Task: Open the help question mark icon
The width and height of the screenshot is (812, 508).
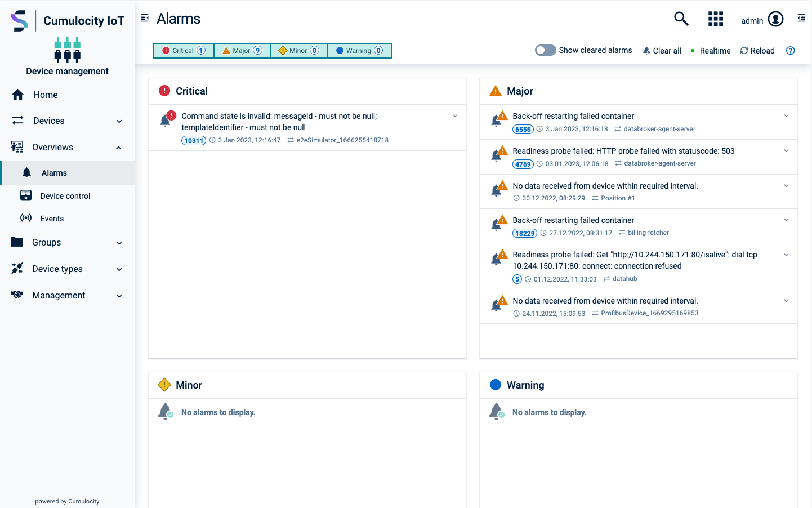Action: (x=791, y=51)
